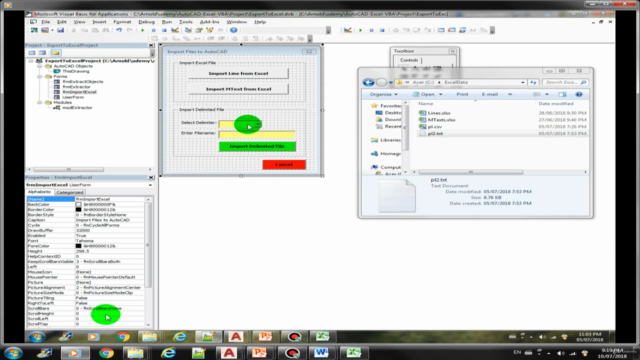640x360 pixels.
Task: Click the Back arrow in Explorer window
Action: coord(368,82)
